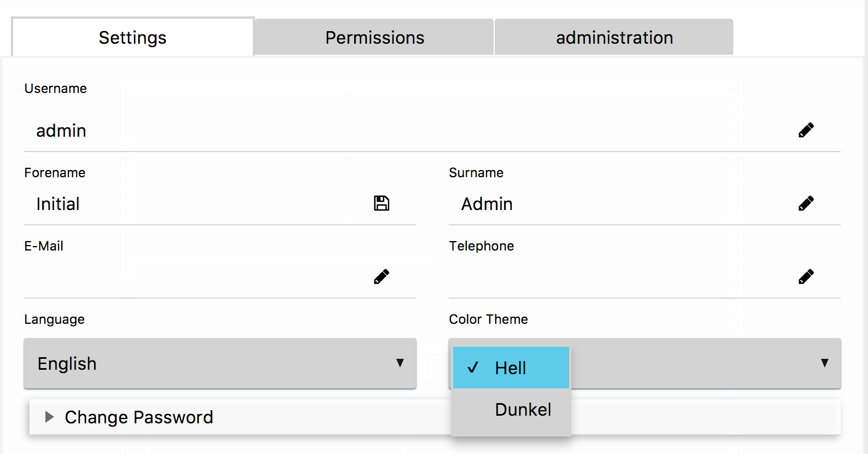Switch to the Permissions tab
The width and height of the screenshot is (868, 454).
pyautogui.click(x=374, y=37)
